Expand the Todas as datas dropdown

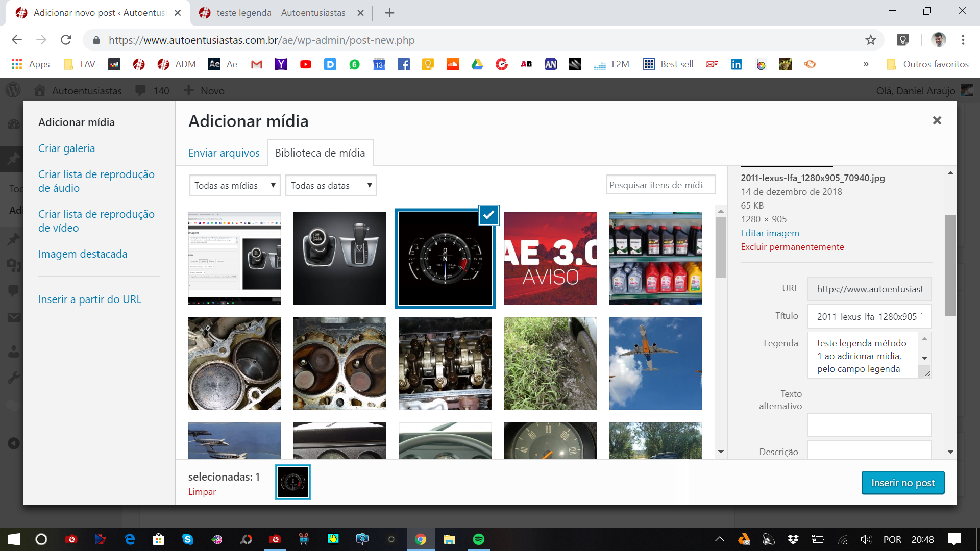coord(331,185)
